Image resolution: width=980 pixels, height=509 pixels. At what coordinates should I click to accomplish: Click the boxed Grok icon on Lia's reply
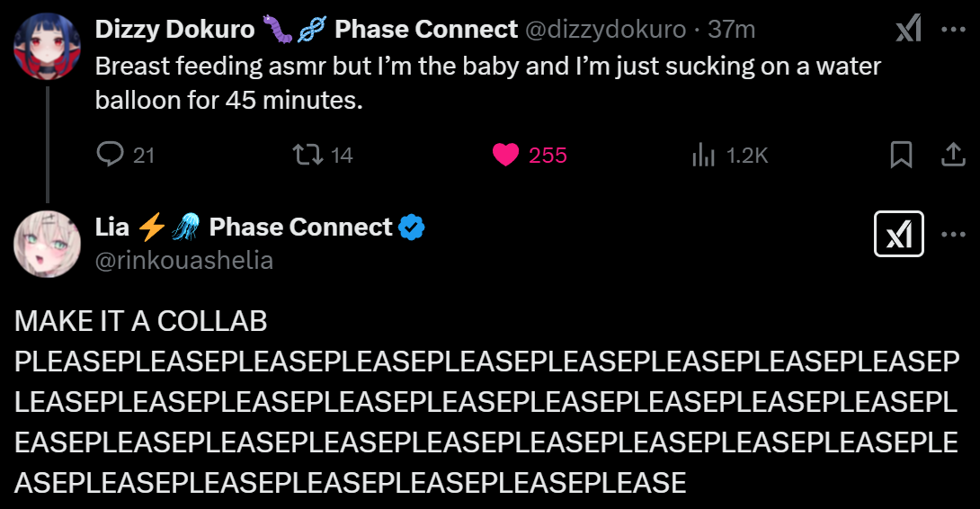pos(899,236)
